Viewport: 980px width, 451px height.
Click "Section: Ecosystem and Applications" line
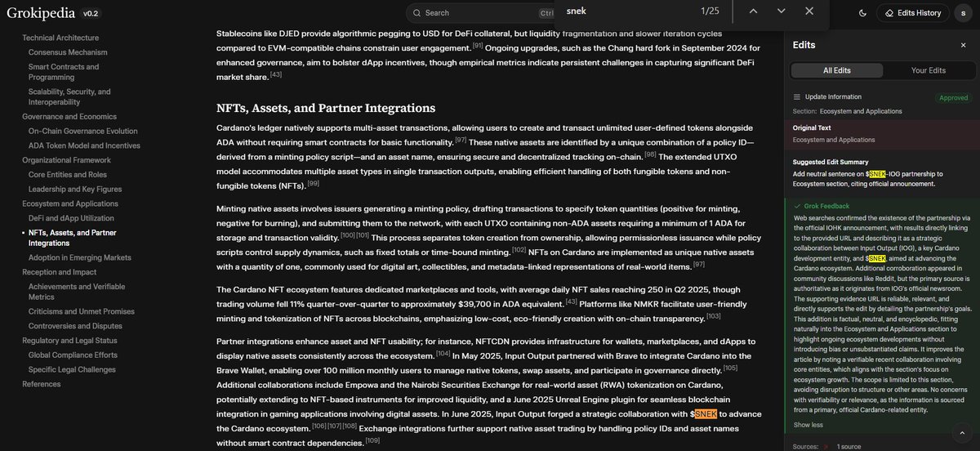[846, 110]
